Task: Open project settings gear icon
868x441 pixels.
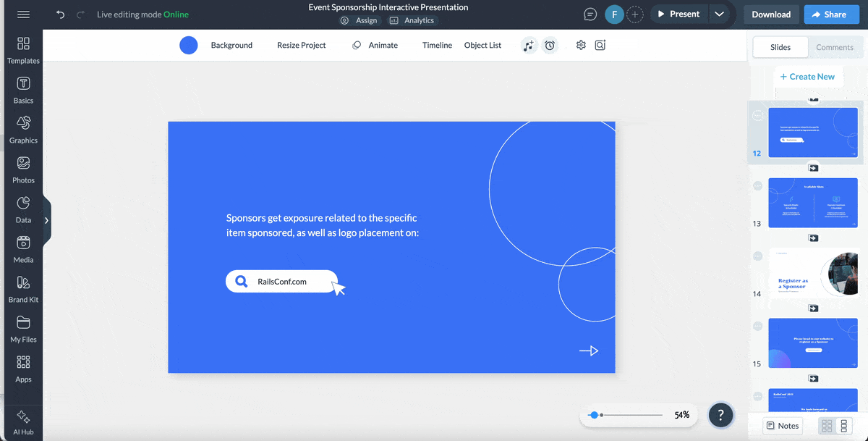Action: (581, 46)
